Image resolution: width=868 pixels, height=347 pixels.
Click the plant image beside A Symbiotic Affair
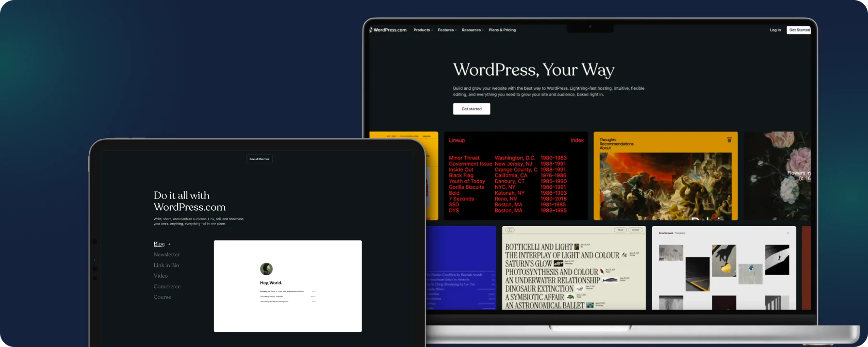tap(570, 297)
